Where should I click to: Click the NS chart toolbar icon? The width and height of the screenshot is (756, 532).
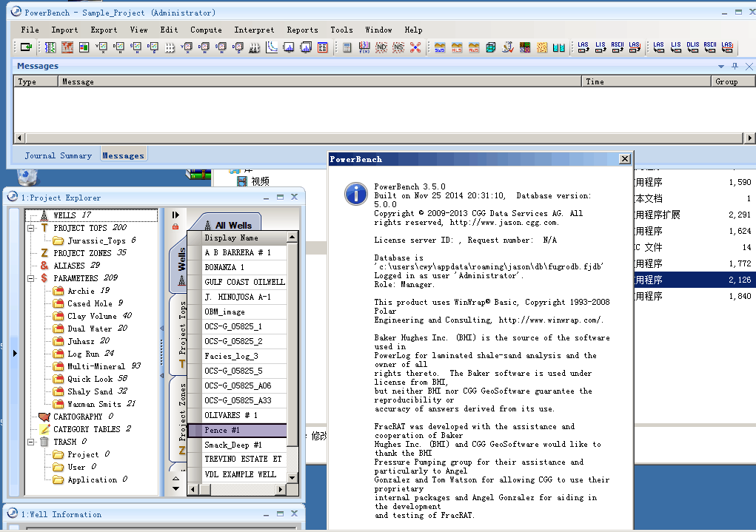398,47
